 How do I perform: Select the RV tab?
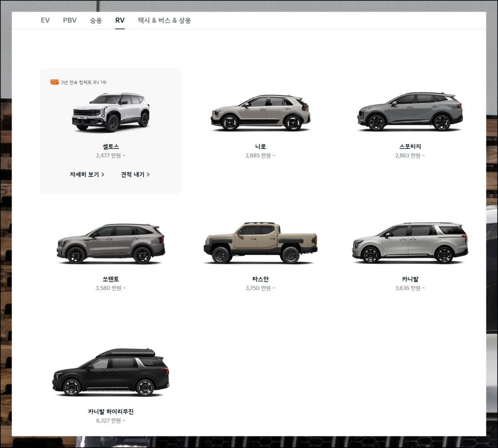pyautogui.click(x=120, y=20)
